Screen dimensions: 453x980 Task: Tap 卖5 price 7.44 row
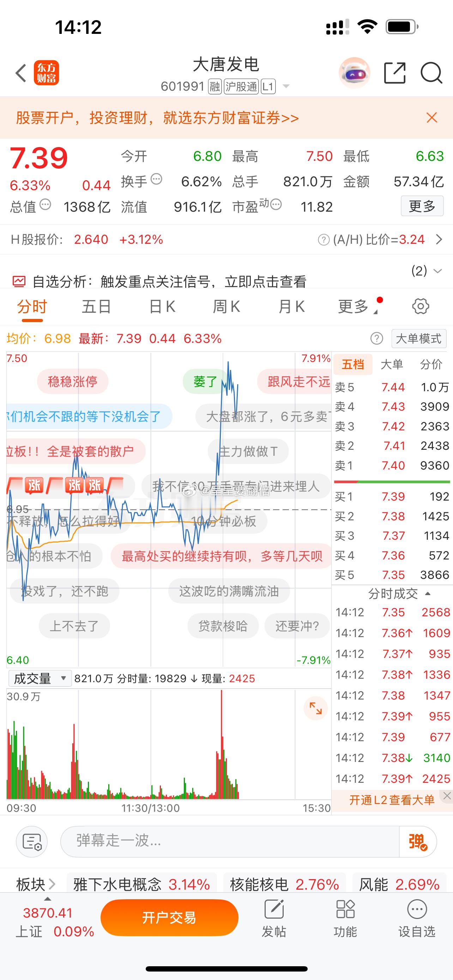click(x=392, y=387)
